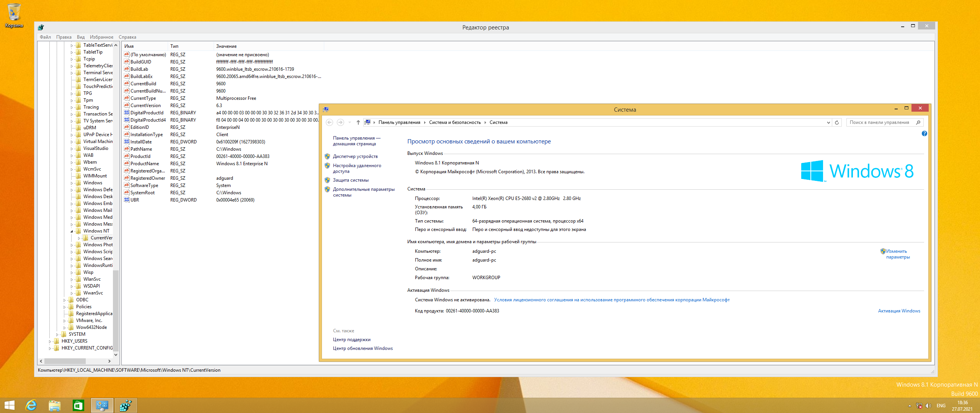Image resolution: width=980 pixels, height=413 pixels.
Task: Click the BuildLab string value icon
Action: point(127,69)
